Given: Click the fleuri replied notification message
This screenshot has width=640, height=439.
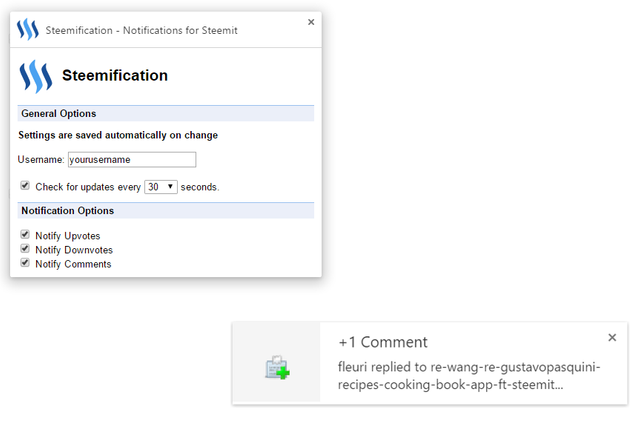Looking at the screenshot, I should [x=469, y=376].
